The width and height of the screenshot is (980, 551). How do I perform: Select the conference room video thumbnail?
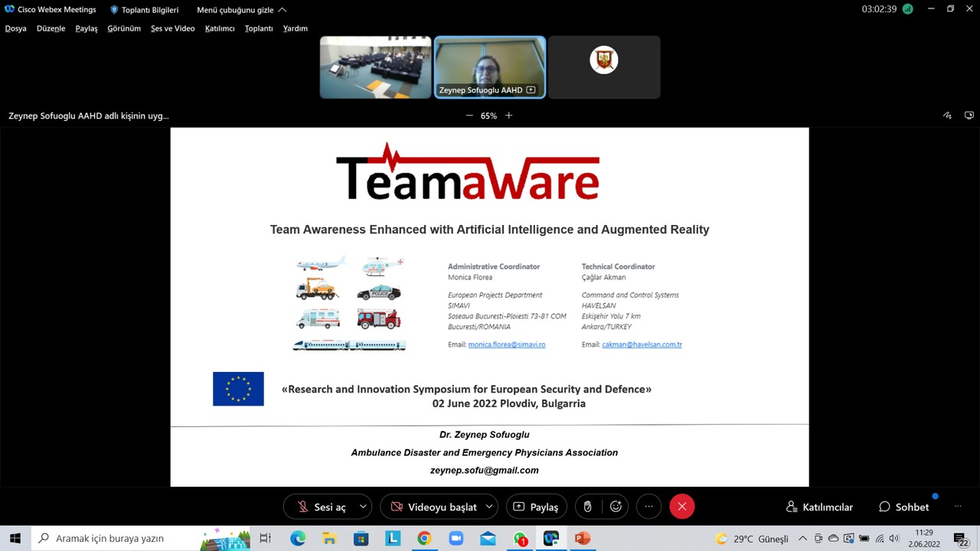375,67
